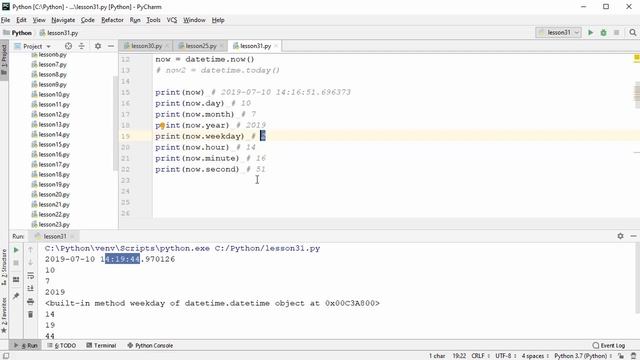Screen dimensions: 640x360
Task: Click the yellow inspection indicator in the editor corner
Action: [x=636, y=58]
